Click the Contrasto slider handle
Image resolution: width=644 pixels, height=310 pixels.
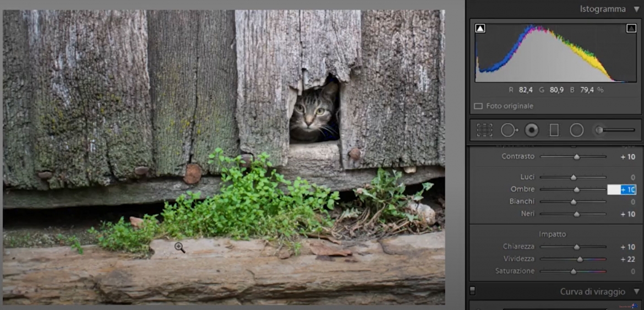pos(577,157)
